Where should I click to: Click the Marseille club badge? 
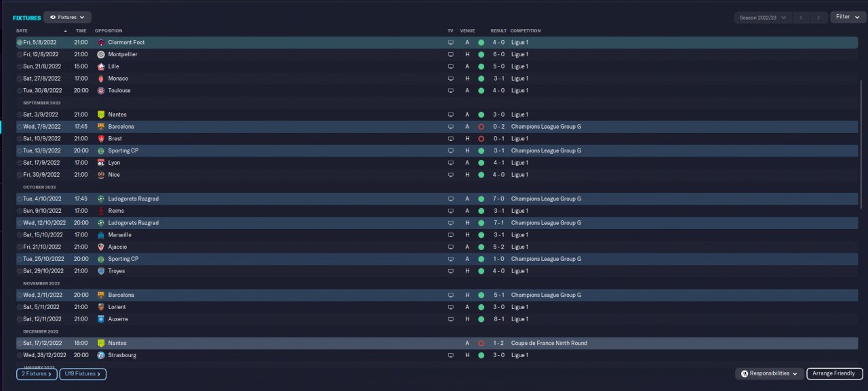pyautogui.click(x=101, y=235)
